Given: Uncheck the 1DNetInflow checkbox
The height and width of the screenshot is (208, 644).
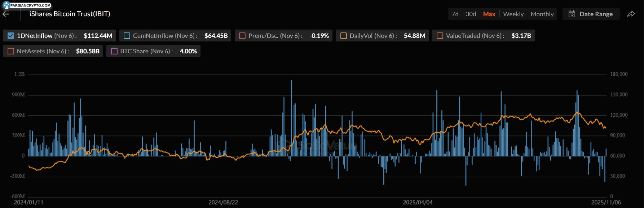Looking at the screenshot, I should click(11, 36).
